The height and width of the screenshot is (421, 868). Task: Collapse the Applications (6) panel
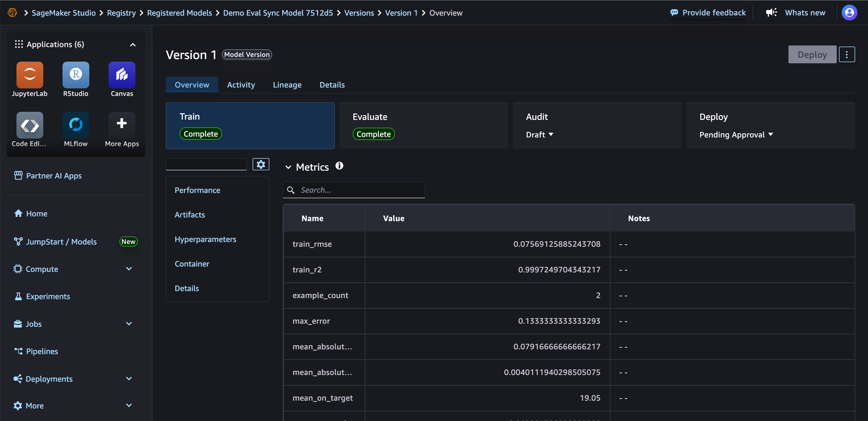coord(133,45)
